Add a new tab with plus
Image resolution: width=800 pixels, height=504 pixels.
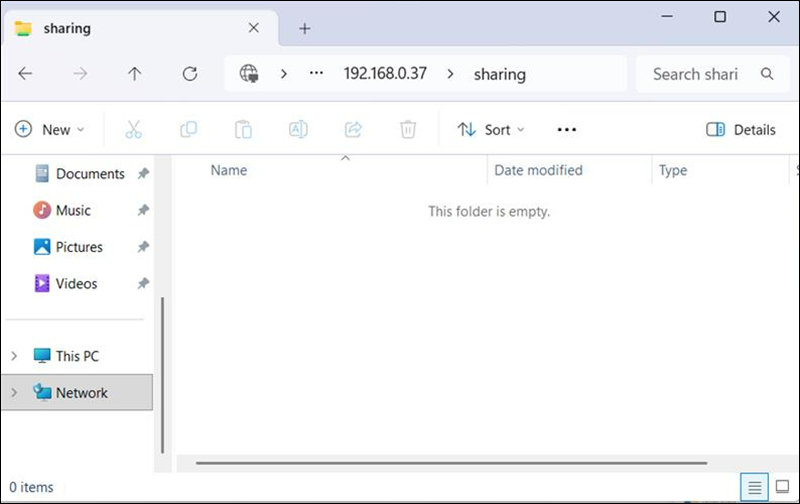305,29
